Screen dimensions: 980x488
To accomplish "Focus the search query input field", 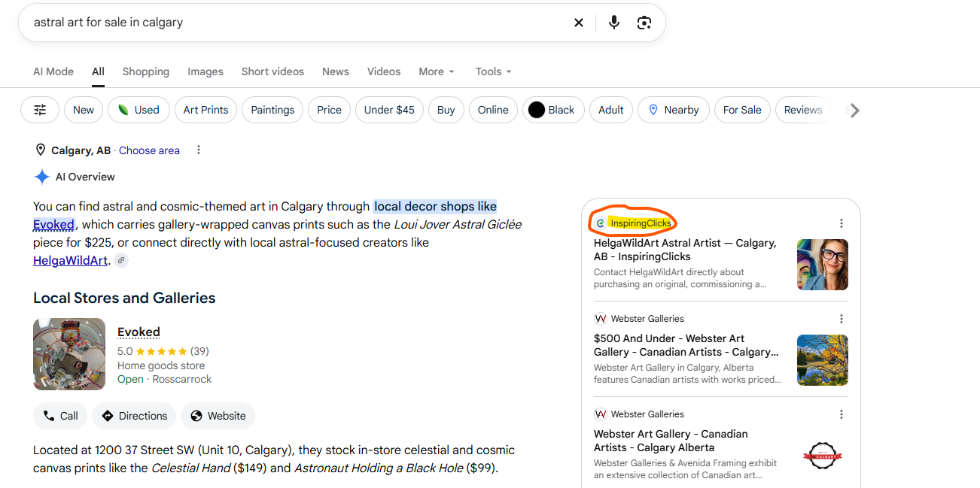I will (x=297, y=23).
